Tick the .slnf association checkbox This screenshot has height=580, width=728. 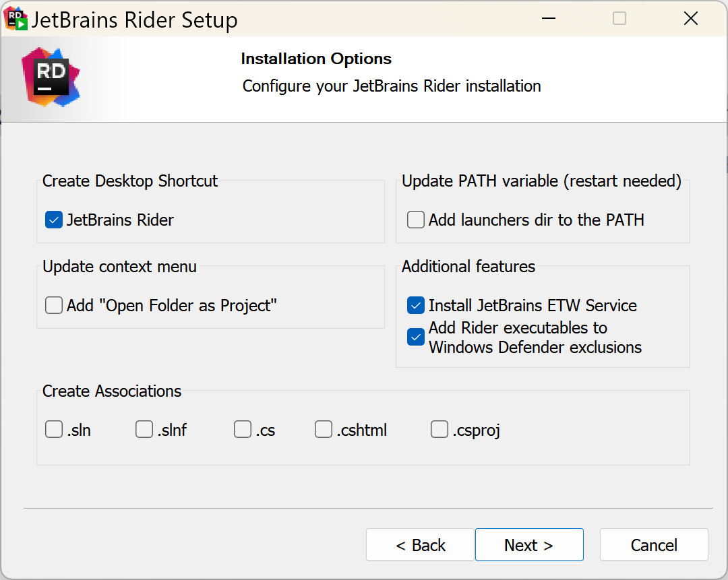click(x=144, y=429)
